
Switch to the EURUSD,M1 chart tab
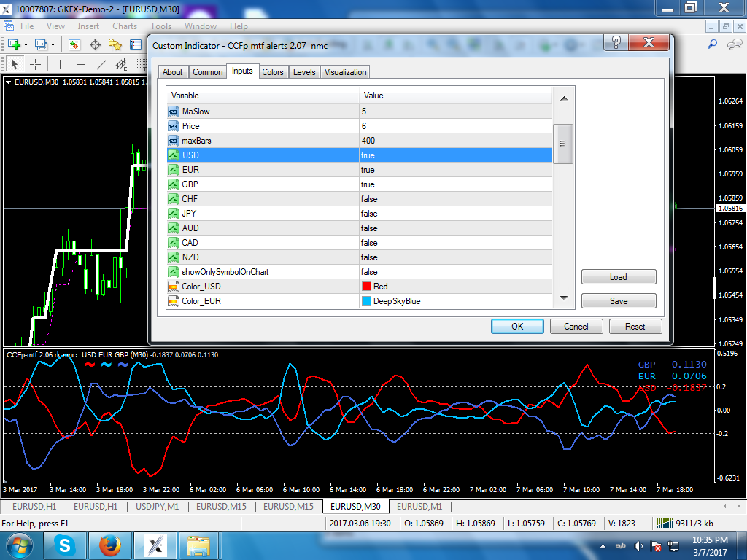(x=419, y=506)
